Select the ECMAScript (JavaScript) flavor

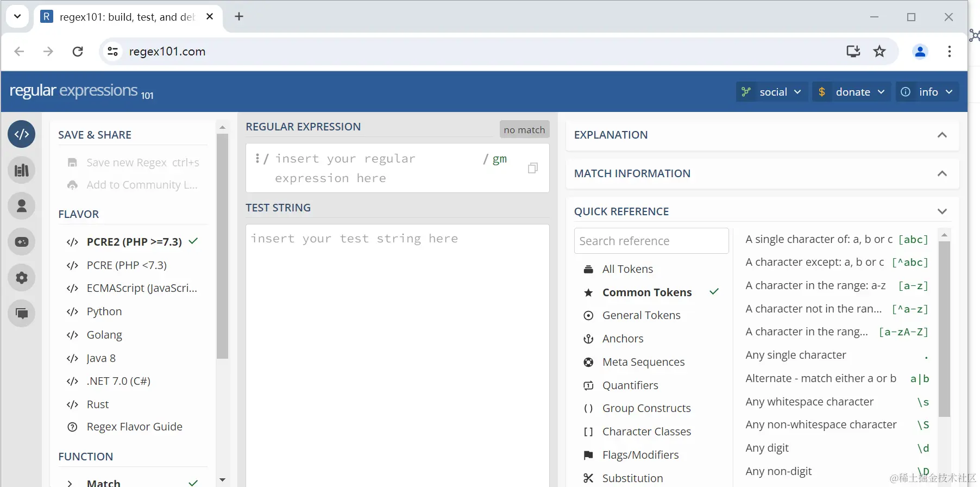tap(133, 288)
